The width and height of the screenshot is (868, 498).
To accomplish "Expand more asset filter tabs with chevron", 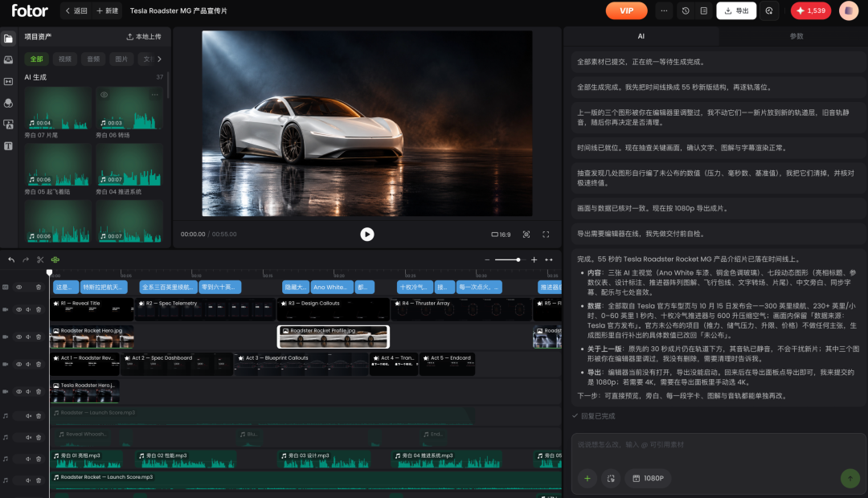I will pyautogui.click(x=159, y=59).
